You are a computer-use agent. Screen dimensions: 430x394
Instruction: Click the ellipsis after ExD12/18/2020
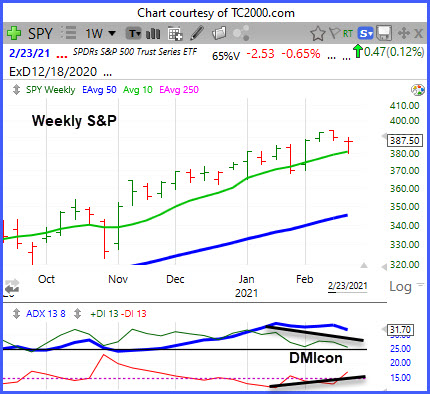107,75
